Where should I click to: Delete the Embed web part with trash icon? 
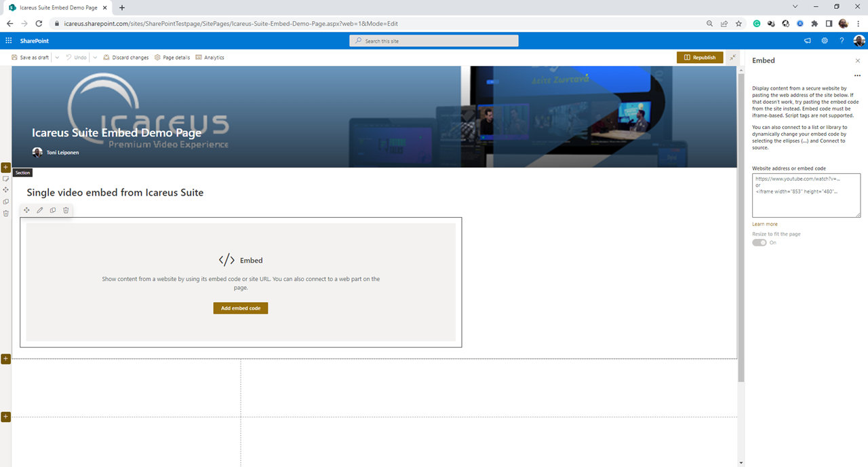point(66,210)
